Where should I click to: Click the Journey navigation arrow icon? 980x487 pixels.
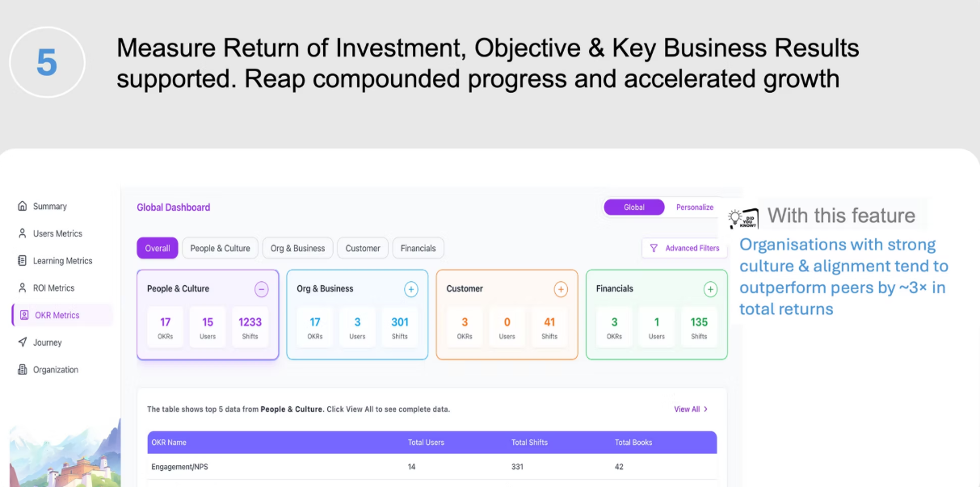click(23, 342)
